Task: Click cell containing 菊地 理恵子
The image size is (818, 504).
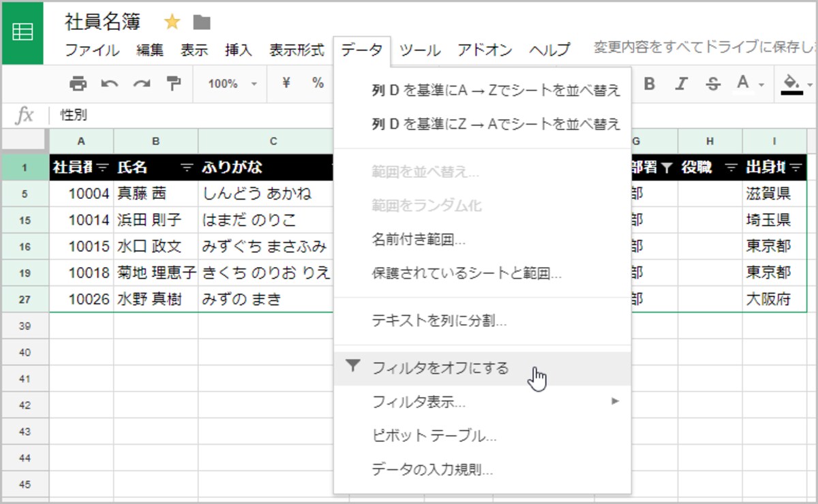Action: coord(155,273)
